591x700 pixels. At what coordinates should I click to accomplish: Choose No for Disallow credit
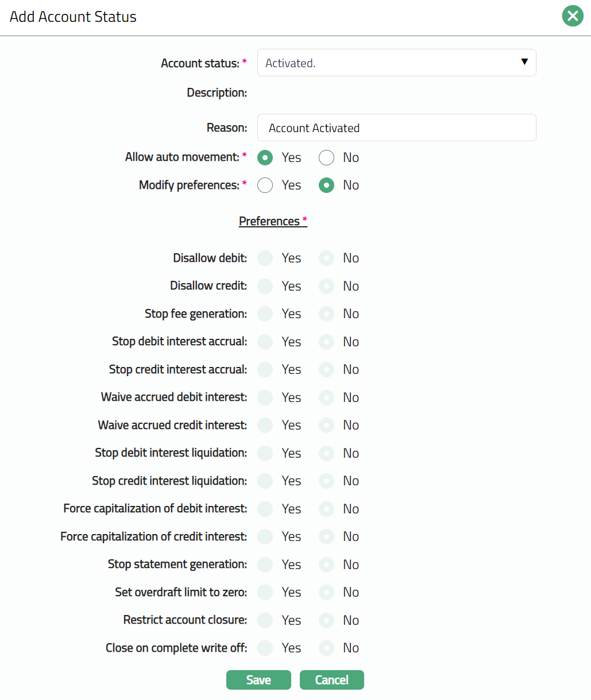tap(327, 286)
